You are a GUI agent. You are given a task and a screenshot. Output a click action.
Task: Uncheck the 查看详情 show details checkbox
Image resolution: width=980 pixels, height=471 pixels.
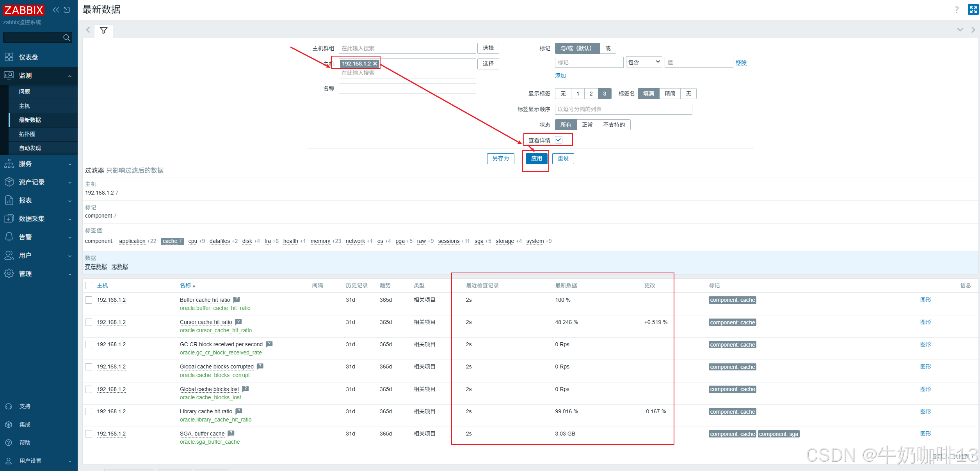558,140
